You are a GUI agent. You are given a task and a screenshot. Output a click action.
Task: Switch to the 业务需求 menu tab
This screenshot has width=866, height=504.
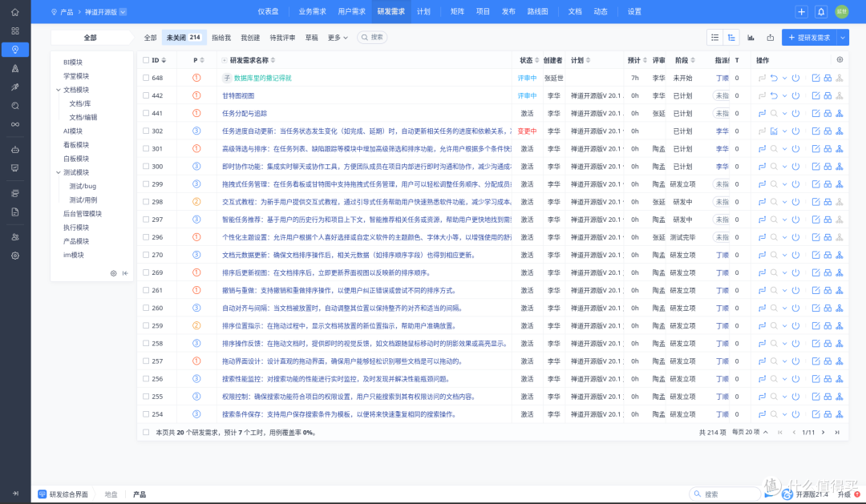click(312, 11)
